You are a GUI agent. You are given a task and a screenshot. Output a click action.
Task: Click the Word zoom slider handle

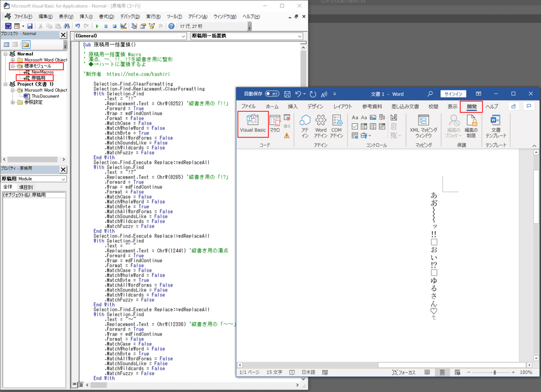click(x=495, y=373)
